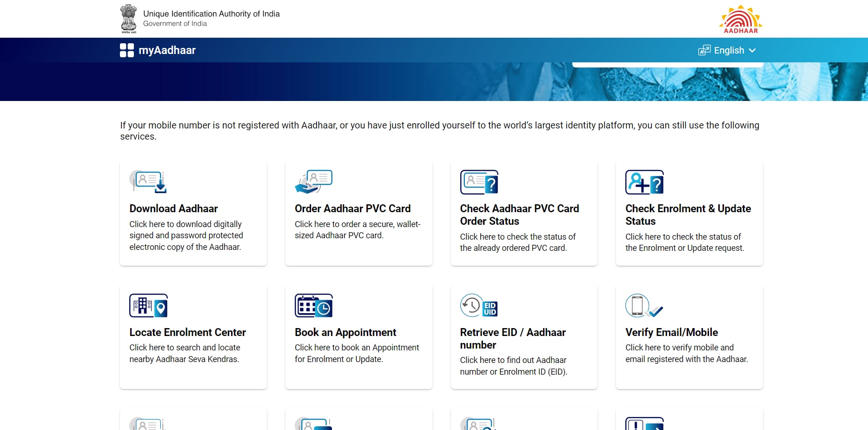Click 'Enrolment or Update request' description
This screenshot has height=430, width=868.
pos(685,242)
